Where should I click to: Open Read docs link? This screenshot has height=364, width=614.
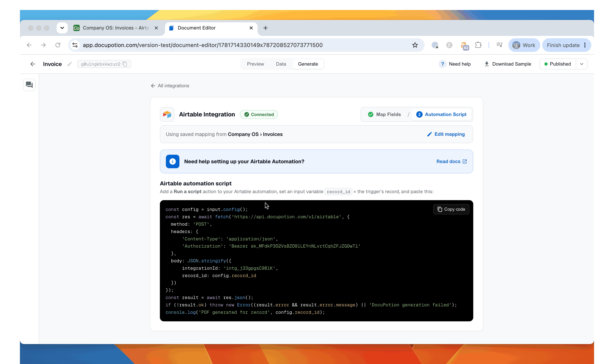451,161
